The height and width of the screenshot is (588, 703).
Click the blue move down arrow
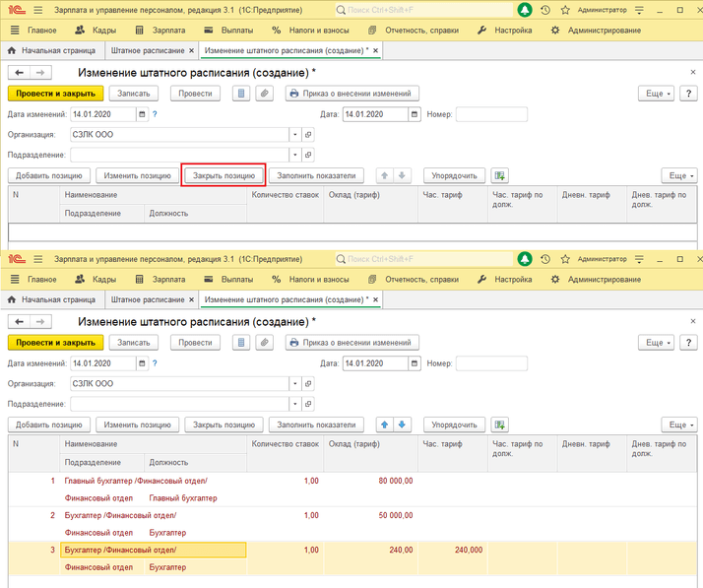[x=402, y=425]
